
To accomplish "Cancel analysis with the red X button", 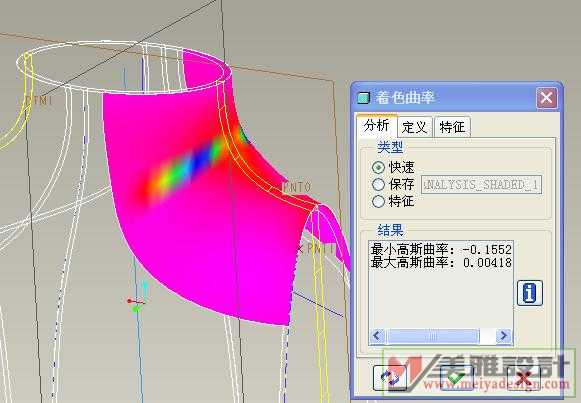I will (523, 377).
